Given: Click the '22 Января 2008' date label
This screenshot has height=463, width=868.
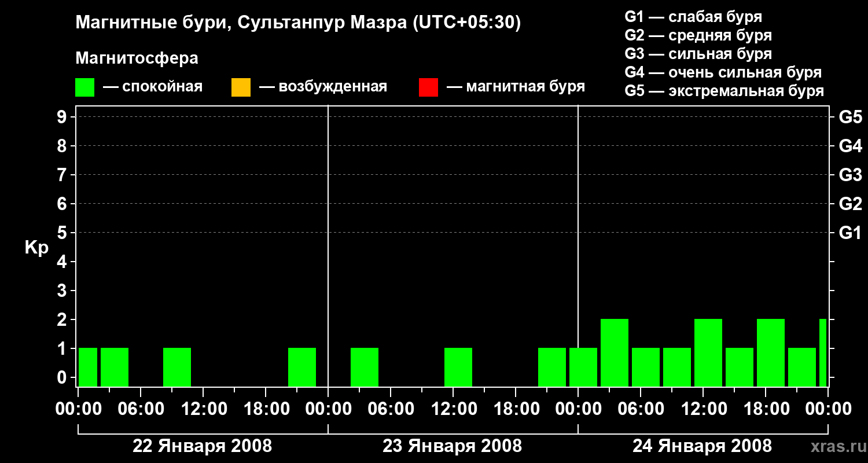Looking at the screenshot, I should pyautogui.click(x=203, y=446).
